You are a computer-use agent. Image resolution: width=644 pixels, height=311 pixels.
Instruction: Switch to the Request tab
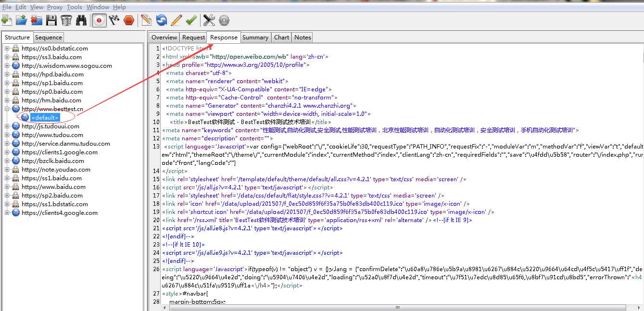click(193, 37)
